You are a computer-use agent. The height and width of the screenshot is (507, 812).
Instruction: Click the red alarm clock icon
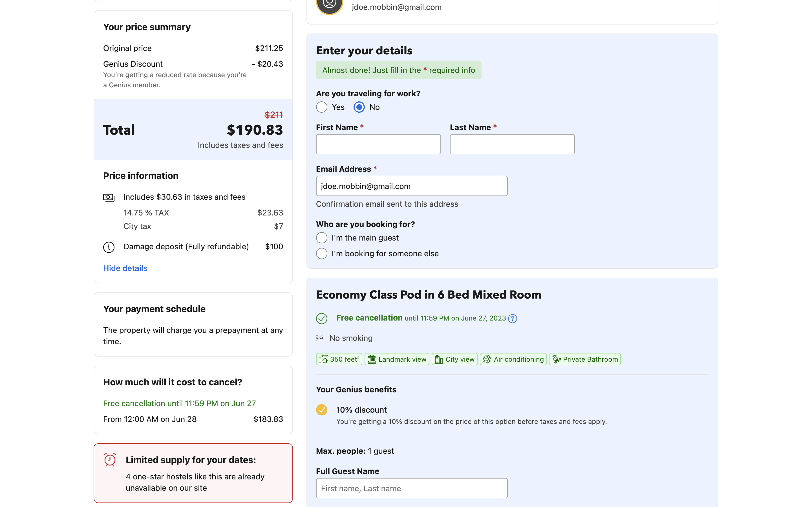(x=110, y=460)
